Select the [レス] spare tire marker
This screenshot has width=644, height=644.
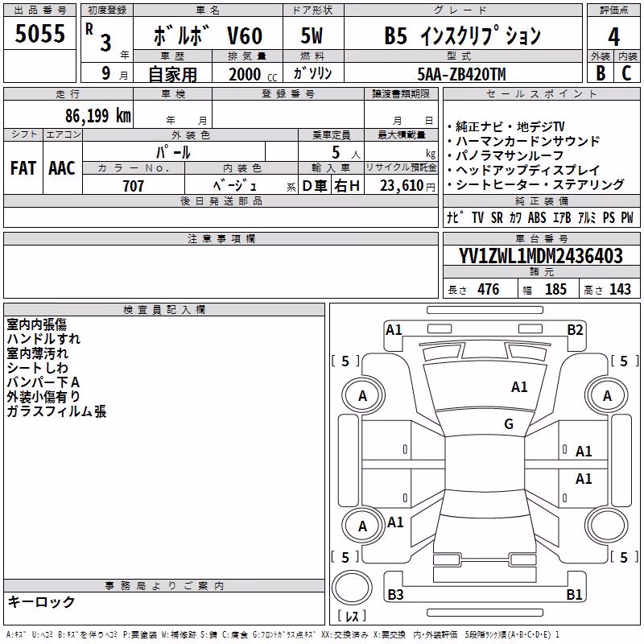pyautogui.click(x=352, y=615)
